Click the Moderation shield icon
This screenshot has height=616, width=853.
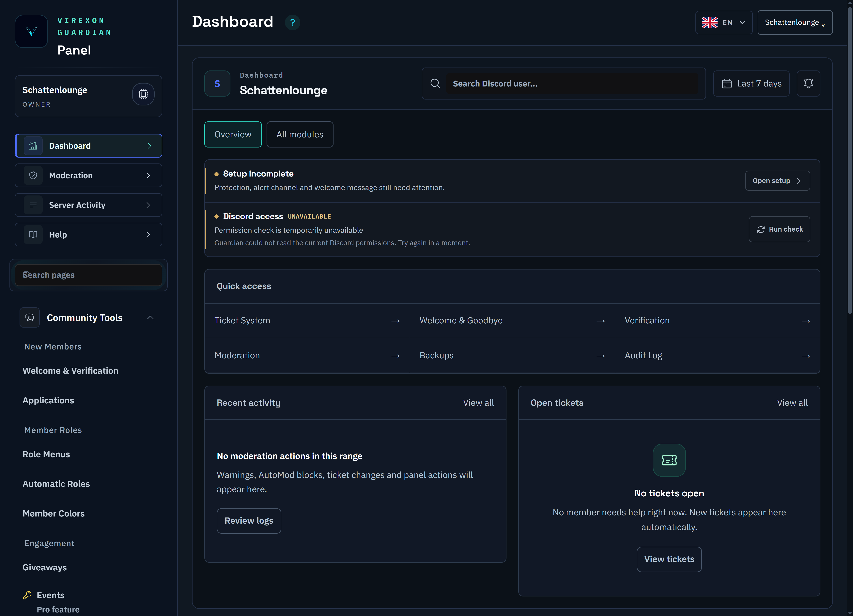[33, 175]
